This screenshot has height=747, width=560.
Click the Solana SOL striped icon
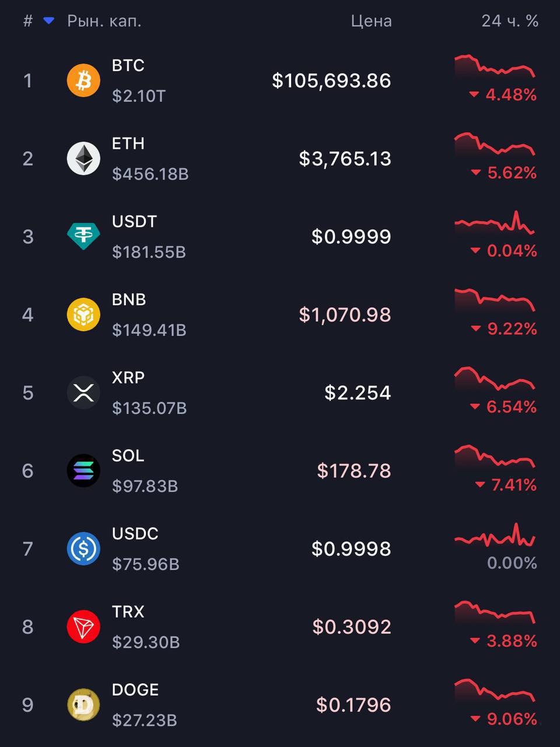click(x=83, y=470)
